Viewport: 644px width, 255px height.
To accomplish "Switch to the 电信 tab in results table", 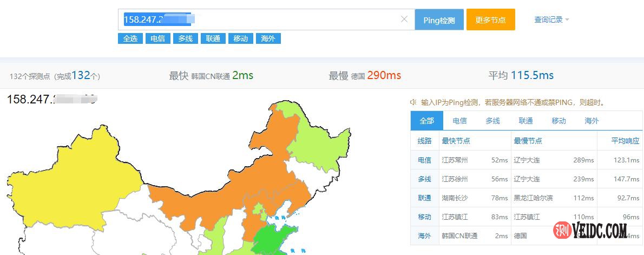I will [x=459, y=121].
